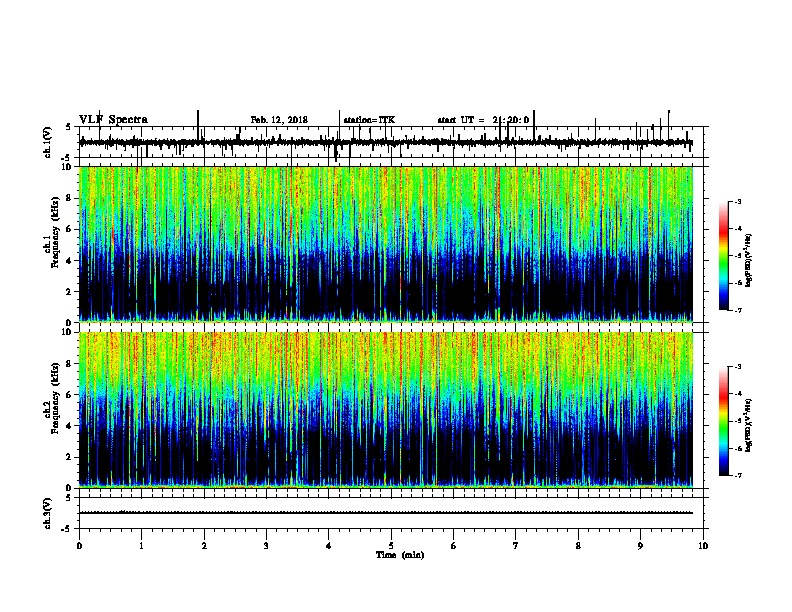The height and width of the screenshot is (612, 792).
Task: Click the ch.1 voltage waveform trace
Action: click(386, 143)
